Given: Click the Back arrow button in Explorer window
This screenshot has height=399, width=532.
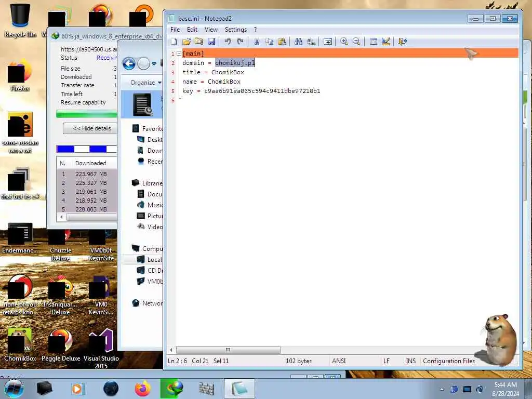Looking at the screenshot, I should pos(129,63).
